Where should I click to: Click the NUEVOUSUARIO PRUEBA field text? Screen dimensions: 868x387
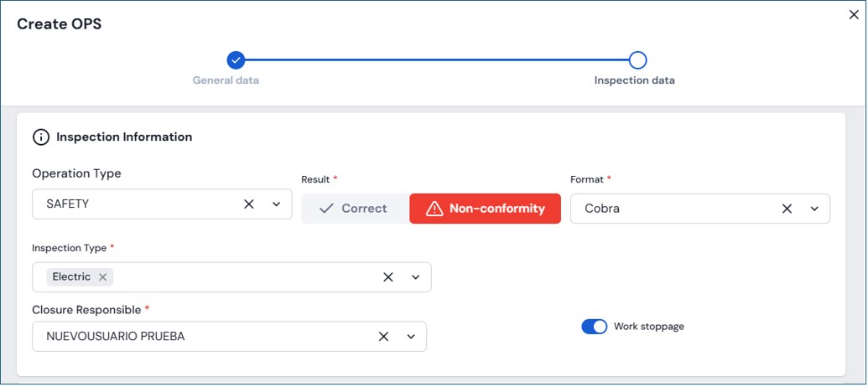coord(116,337)
